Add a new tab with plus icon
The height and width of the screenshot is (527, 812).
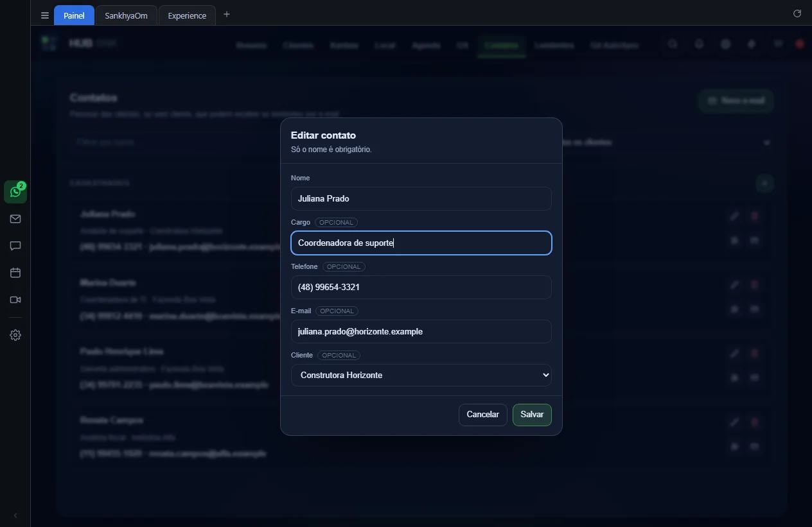point(226,14)
